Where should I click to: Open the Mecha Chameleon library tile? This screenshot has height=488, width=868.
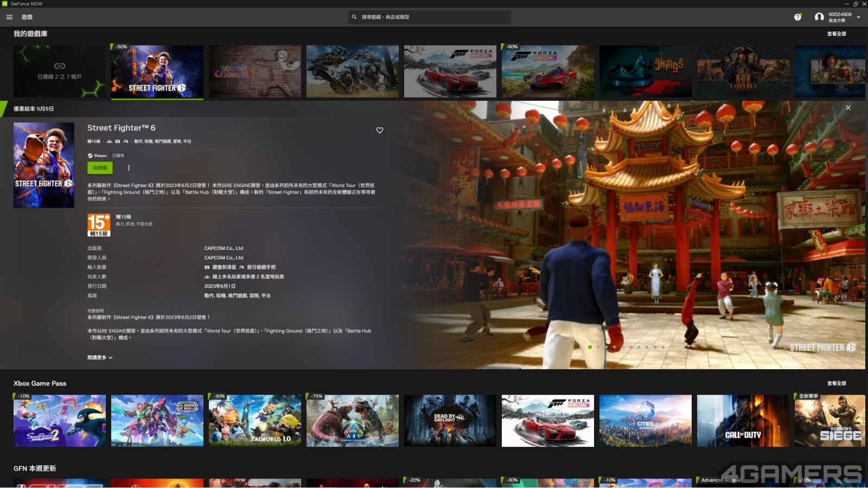pyautogui.click(x=255, y=72)
